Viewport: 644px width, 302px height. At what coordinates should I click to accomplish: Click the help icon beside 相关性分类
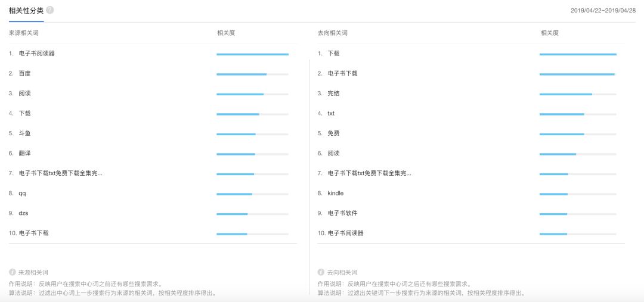(50, 10)
